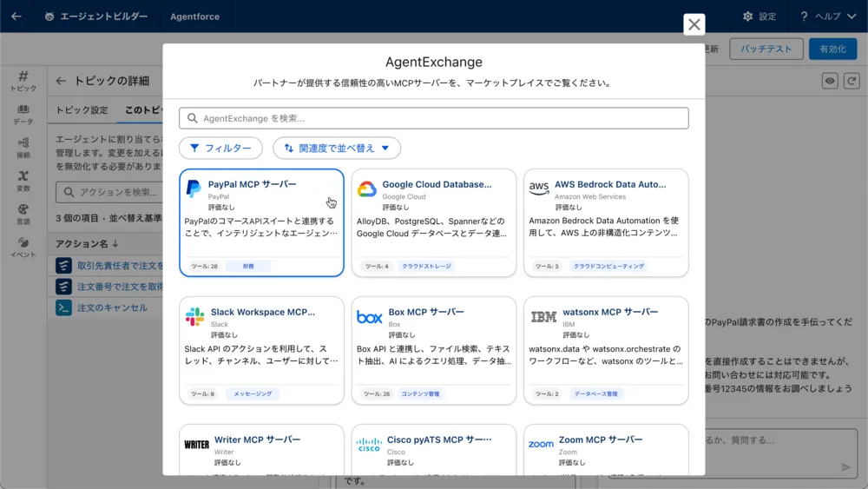Click the クラウドコンピューティング tag

coord(609,267)
